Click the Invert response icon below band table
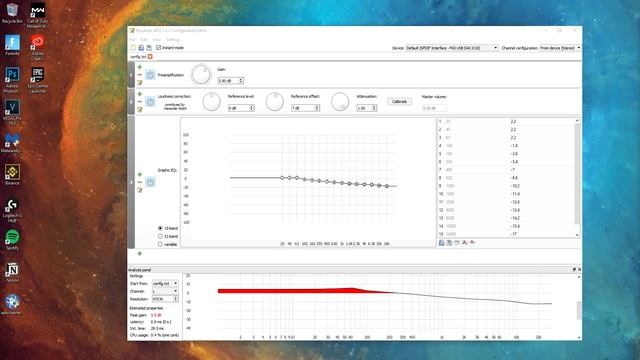 coord(464,243)
